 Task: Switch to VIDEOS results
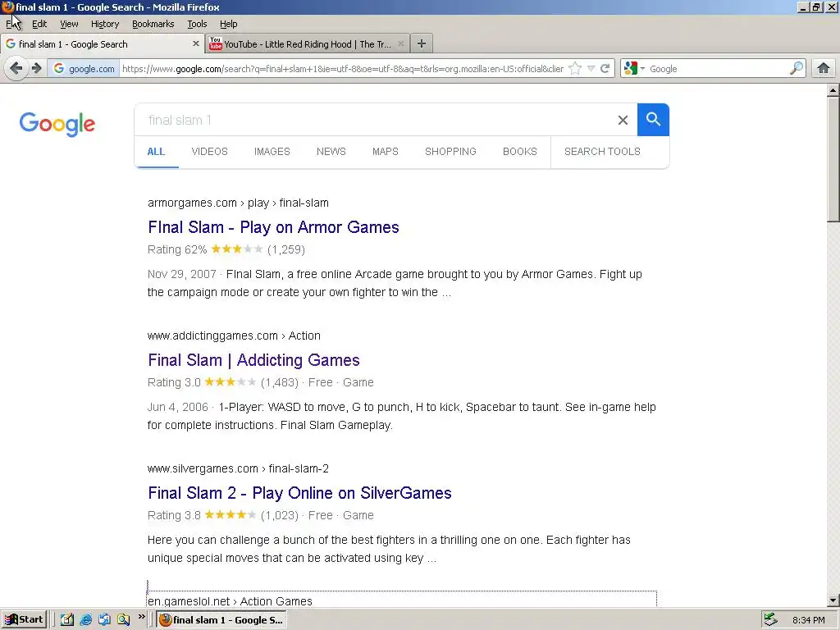tap(209, 152)
